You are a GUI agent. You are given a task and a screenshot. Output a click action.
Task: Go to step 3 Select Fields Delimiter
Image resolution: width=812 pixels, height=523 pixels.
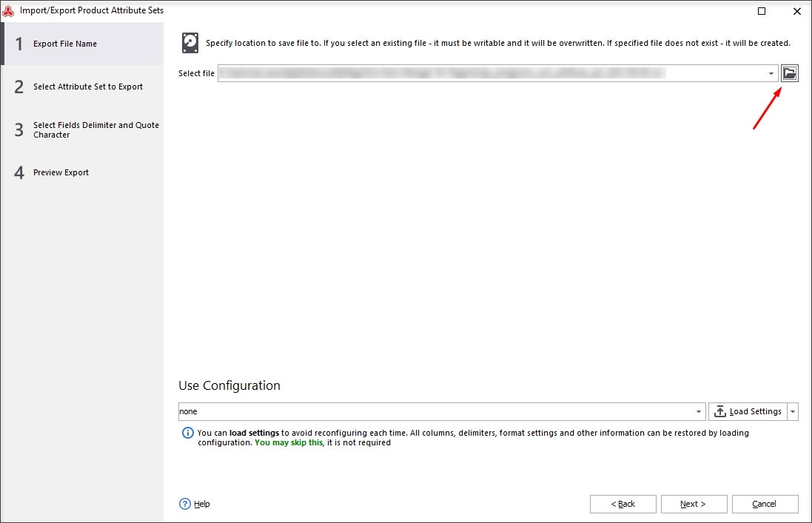[82, 130]
